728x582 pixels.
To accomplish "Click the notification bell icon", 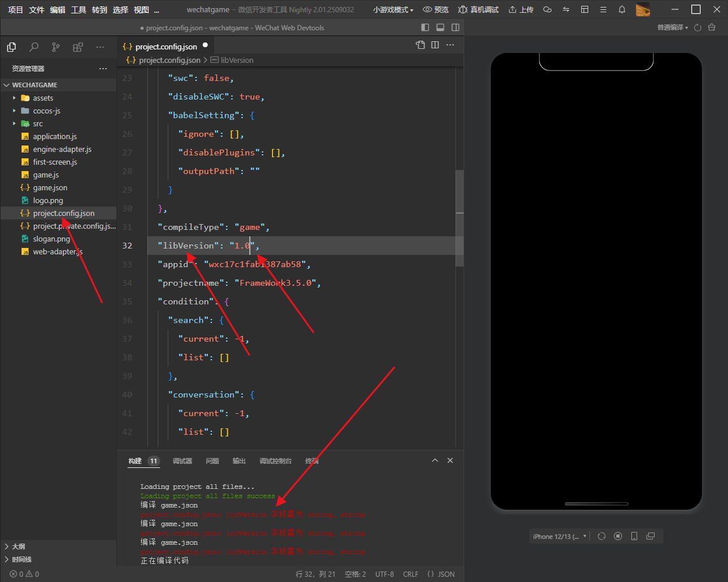I will 622,9.
